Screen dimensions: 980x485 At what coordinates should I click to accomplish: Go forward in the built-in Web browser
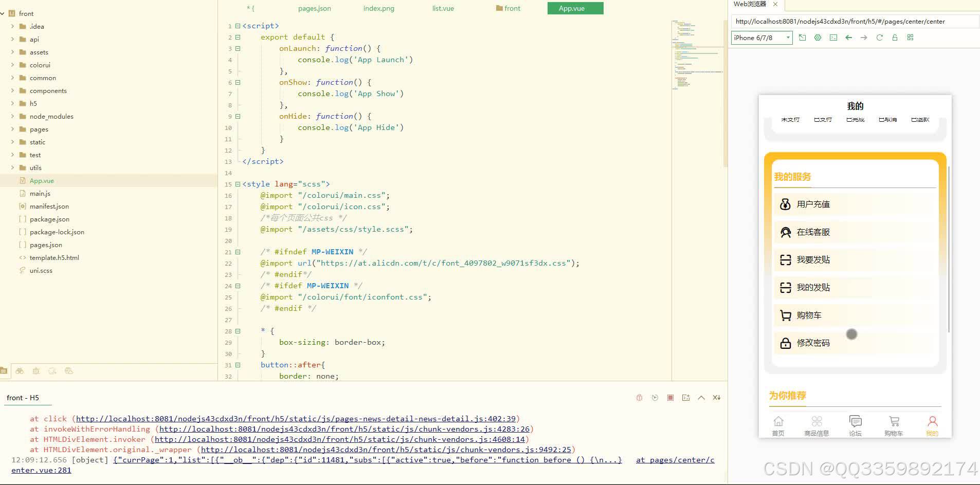point(864,38)
